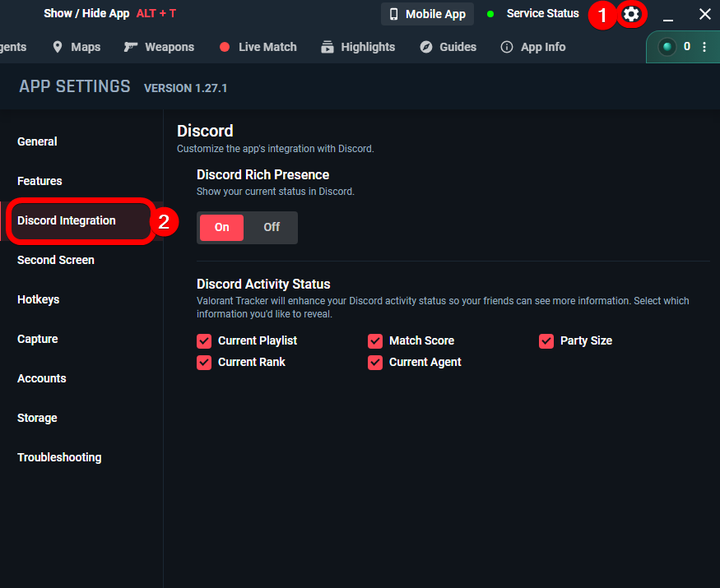Image resolution: width=720 pixels, height=588 pixels.
Task: Click the APP SETTINGS title
Action: (x=74, y=86)
